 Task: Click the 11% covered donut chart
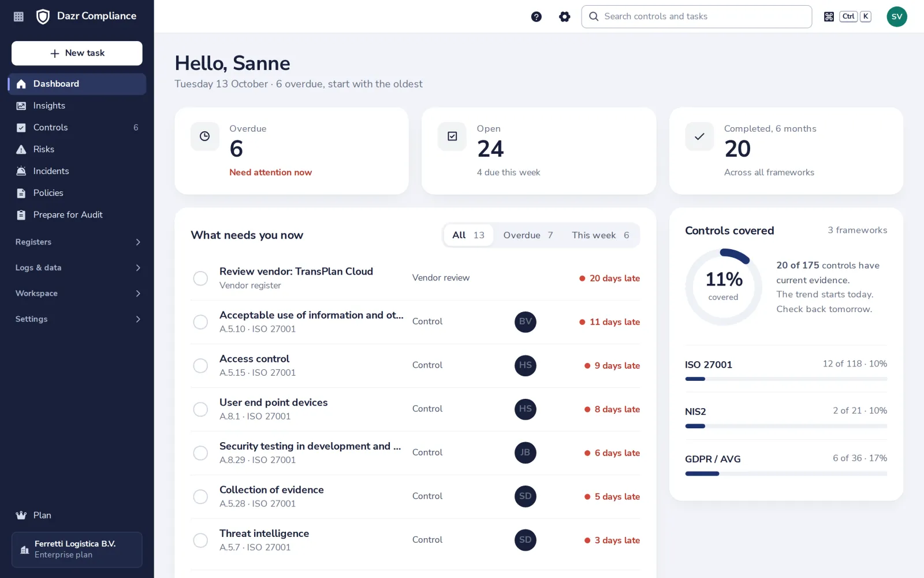[724, 287]
